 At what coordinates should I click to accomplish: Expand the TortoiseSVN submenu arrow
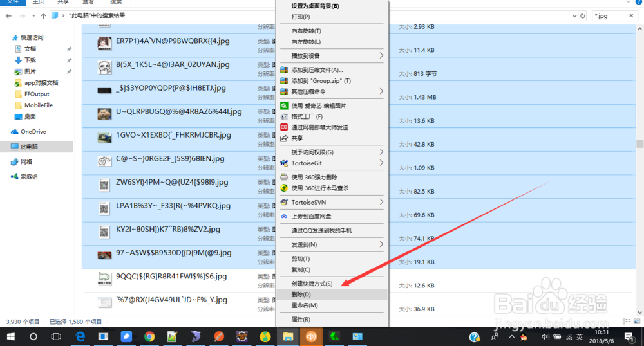click(x=381, y=202)
